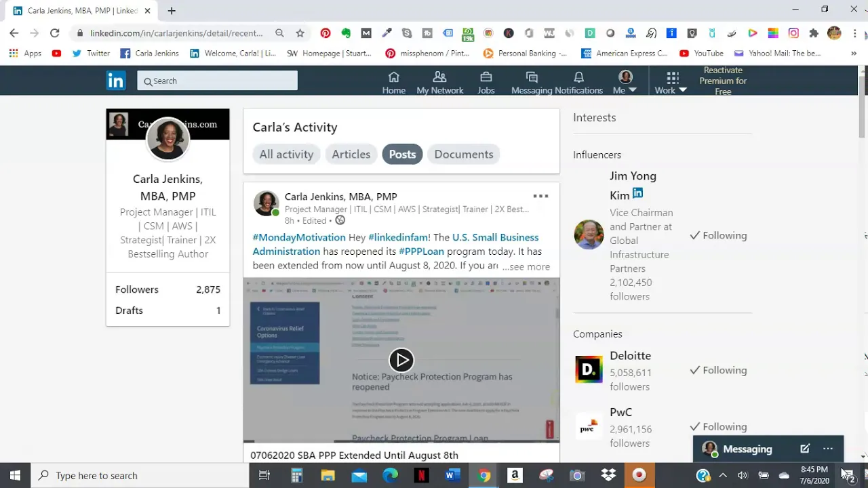Click the LinkedIn search field
Viewport: 868px width, 488px height.
[217, 81]
